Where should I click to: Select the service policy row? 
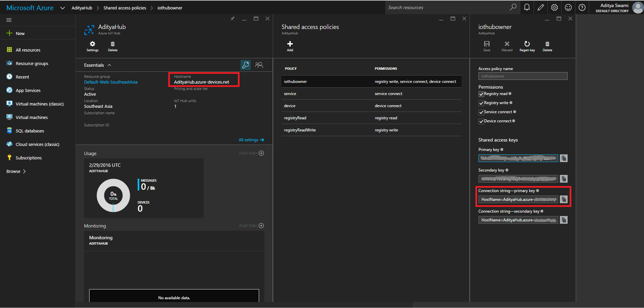tap(371, 94)
